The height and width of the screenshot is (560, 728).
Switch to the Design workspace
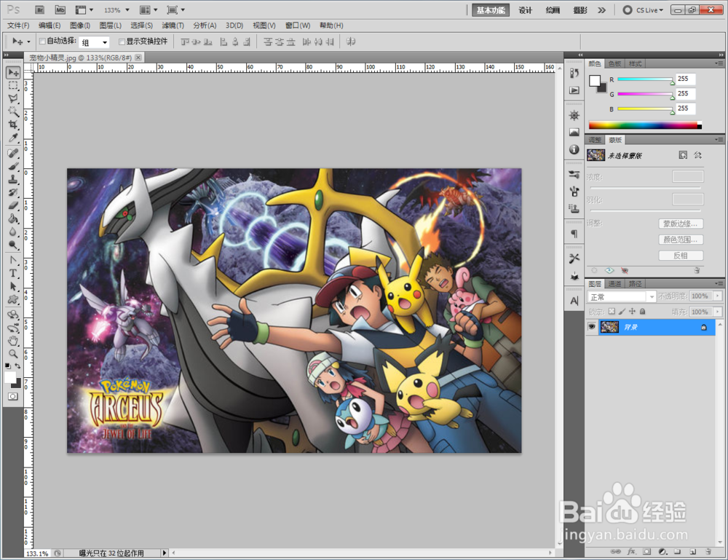tap(526, 10)
